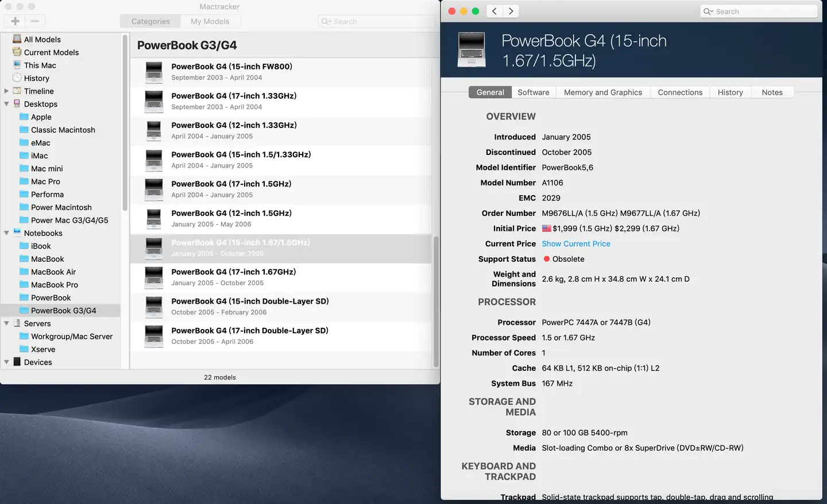827x504 pixels.
Task: Click thumbnail of PowerBook G4 (17-inch Double-Layer SD)
Action: tap(154, 336)
